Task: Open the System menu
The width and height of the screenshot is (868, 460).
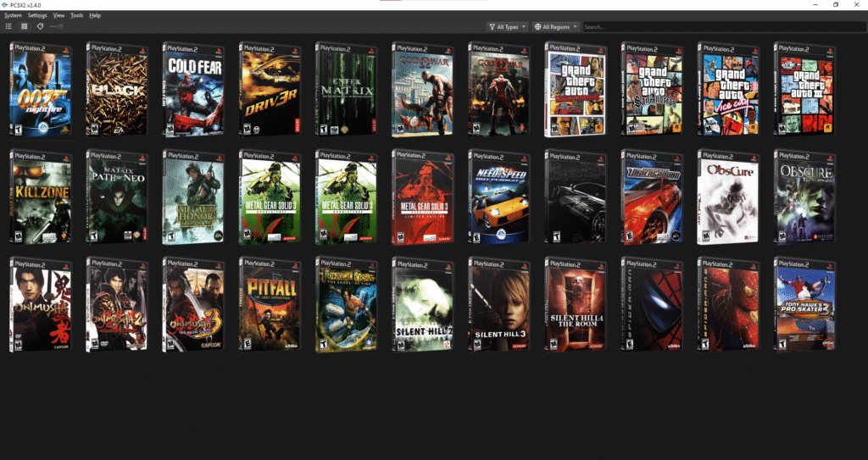Action: (13, 15)
